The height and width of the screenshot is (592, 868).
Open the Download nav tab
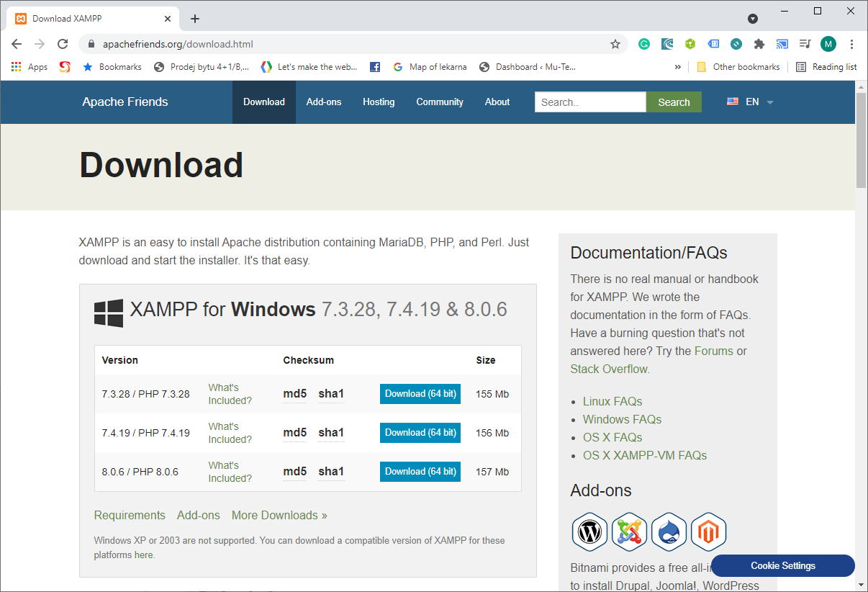[264, 102]
